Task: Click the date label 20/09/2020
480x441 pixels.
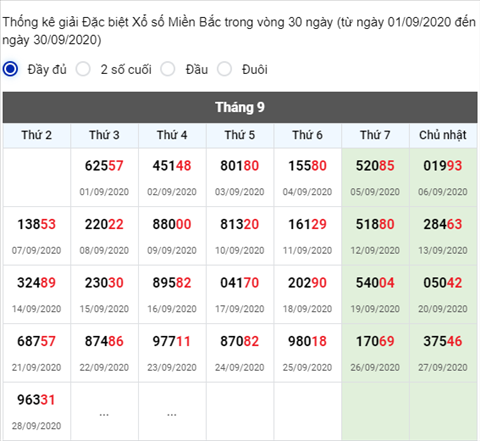Action: click(x=443, y=309)
